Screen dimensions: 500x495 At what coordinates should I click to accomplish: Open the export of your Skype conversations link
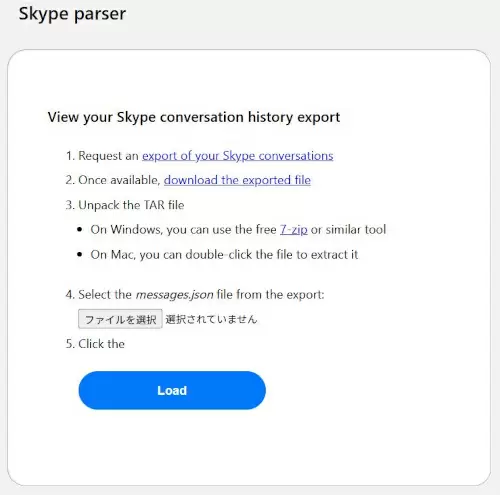tap(238, 156)
